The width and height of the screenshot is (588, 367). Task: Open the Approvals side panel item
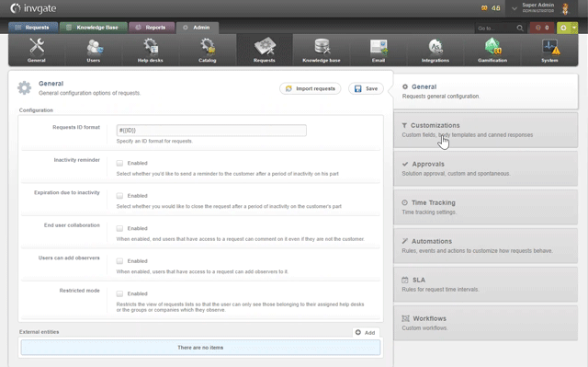(x=486, y=168)
